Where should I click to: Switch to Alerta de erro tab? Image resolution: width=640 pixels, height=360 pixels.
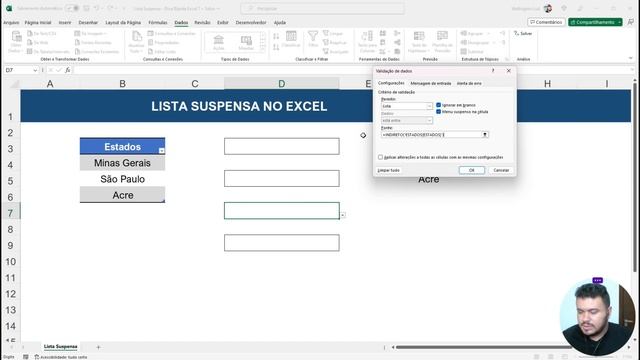[x=469, y=83]
